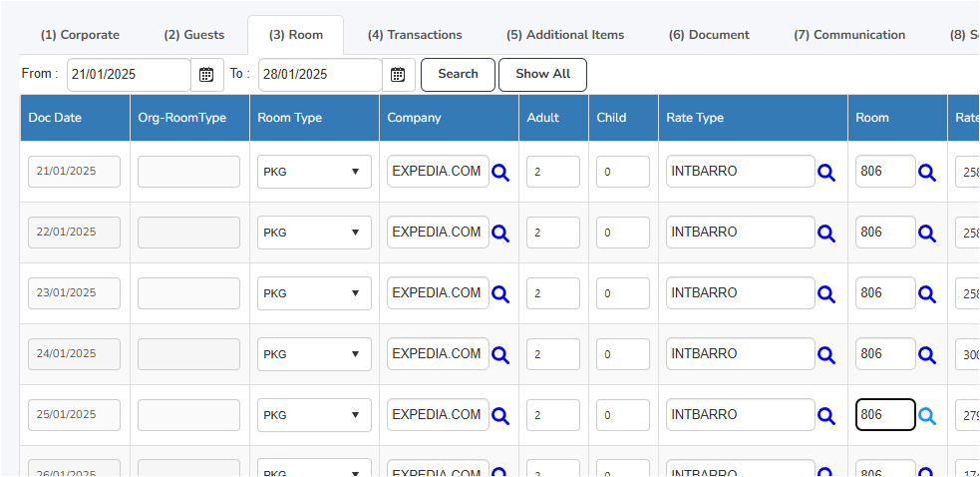
Task: Edit Child count in 21/01/2025 row
Action: click(623, 172)
